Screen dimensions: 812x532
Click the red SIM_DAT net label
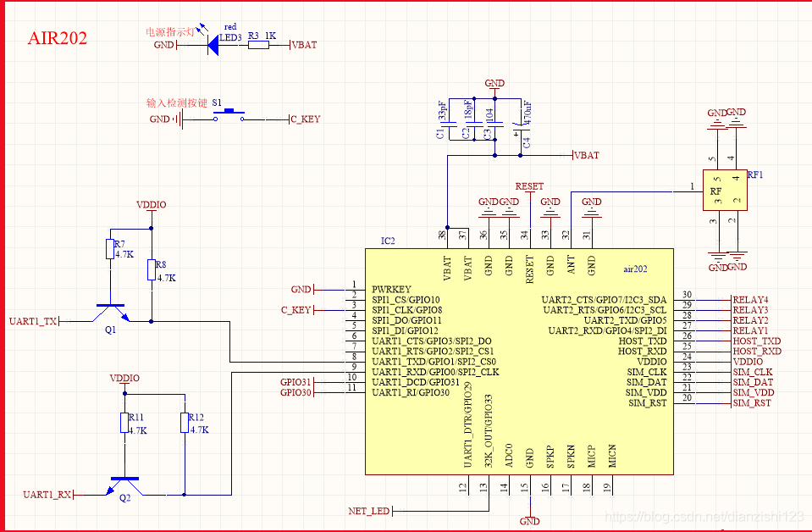click(x=753, y=382)
